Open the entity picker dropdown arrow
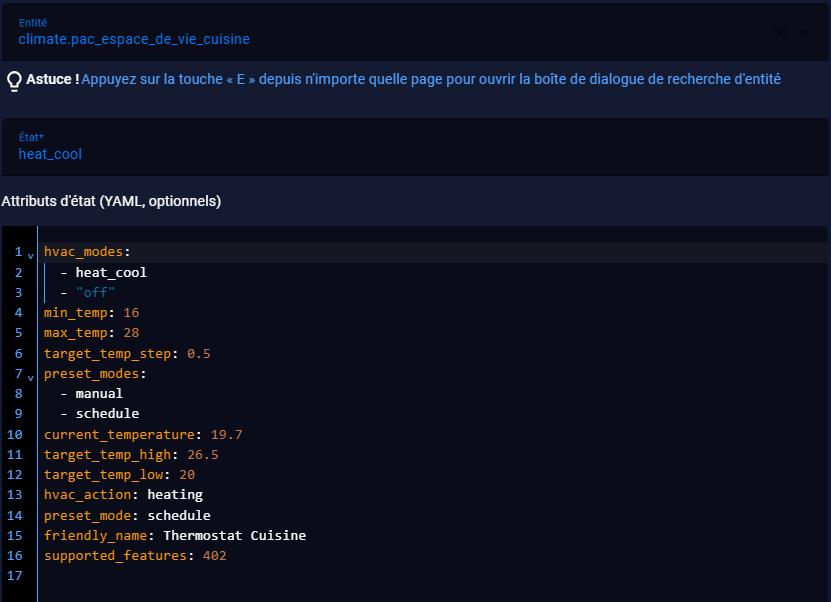831x602 pixels. (x=803, y=33)
